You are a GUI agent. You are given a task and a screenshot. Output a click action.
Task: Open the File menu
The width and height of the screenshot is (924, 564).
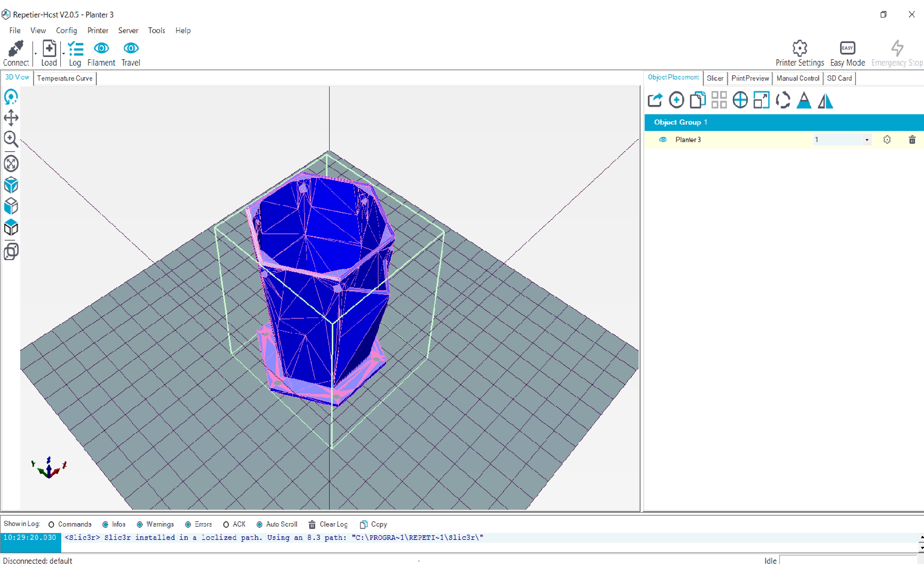[x=15, y=30]
